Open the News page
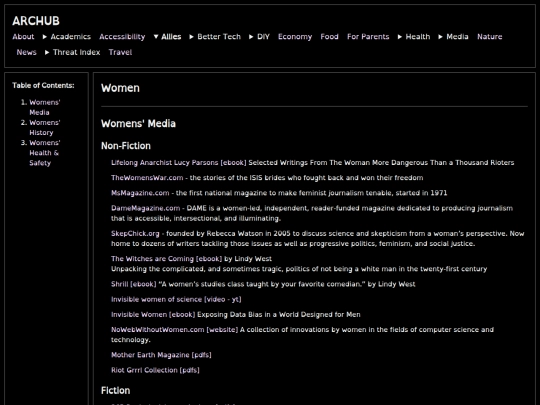 point(27,52)
